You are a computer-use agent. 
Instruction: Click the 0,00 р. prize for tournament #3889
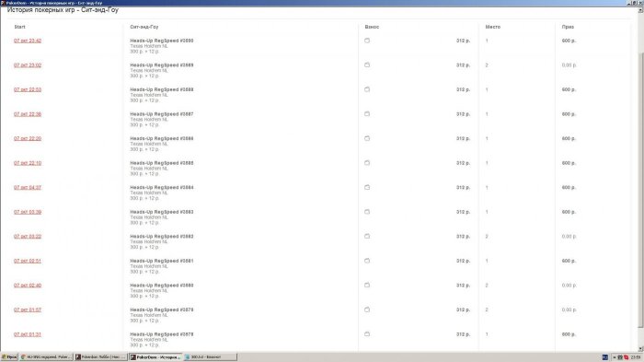click(569, 65)
